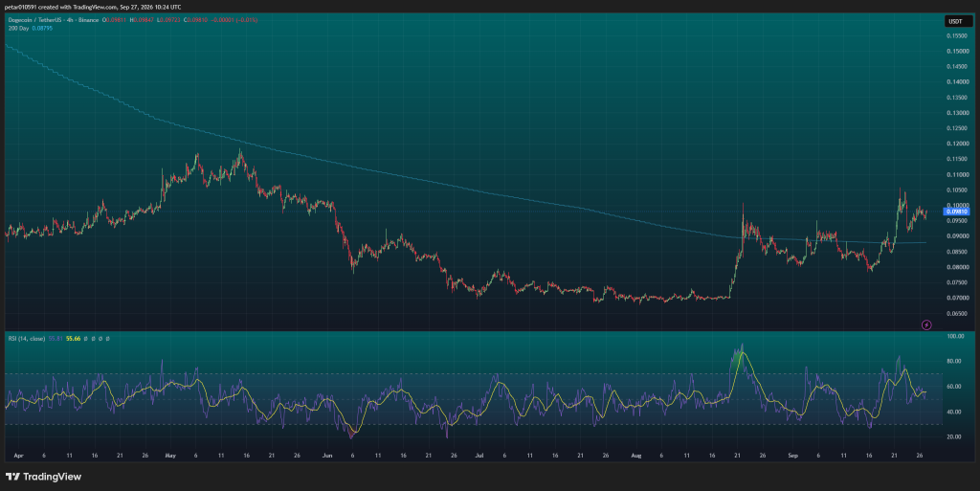The width and height of the screenshot is (980, 491).
Task: Click the open value O0.09811
Action: point(115,20)
